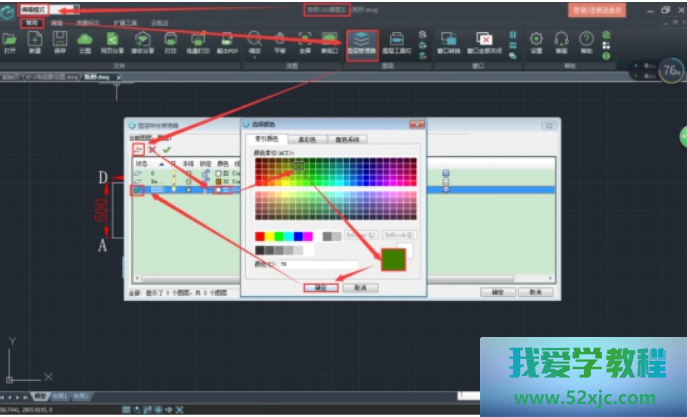Switch to the 配色系统 tab
Screen dimensions: 687x417
click(345, 139)
